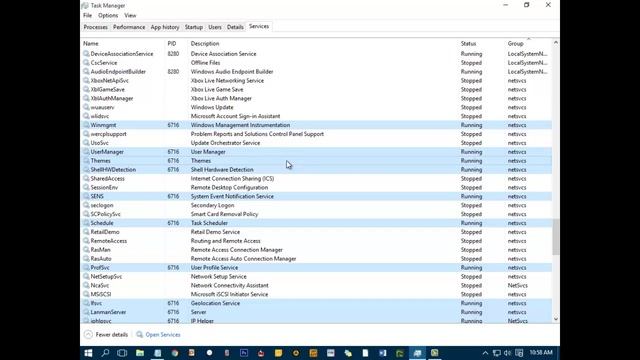Show hidden system tray icons
The height and width of the screenshot is (360, 640).
point(485,353)
